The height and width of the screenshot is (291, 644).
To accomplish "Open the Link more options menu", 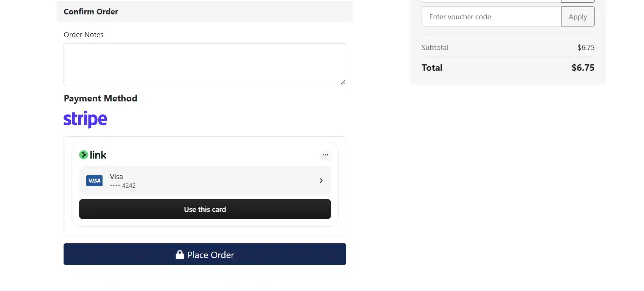I will click(325, 155).
